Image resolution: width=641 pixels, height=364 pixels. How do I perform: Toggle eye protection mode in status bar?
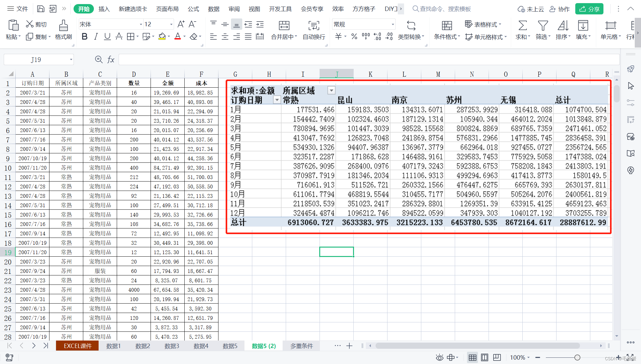click(439, 357)
